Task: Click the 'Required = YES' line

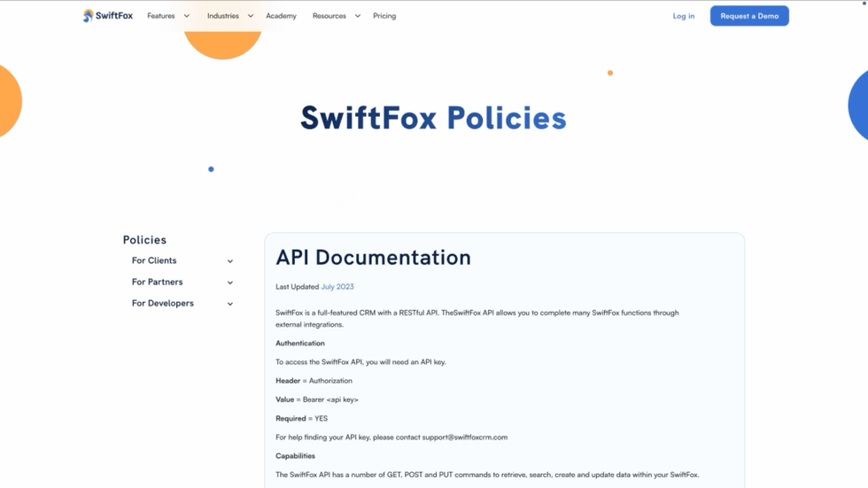Action: click(302, 418)
